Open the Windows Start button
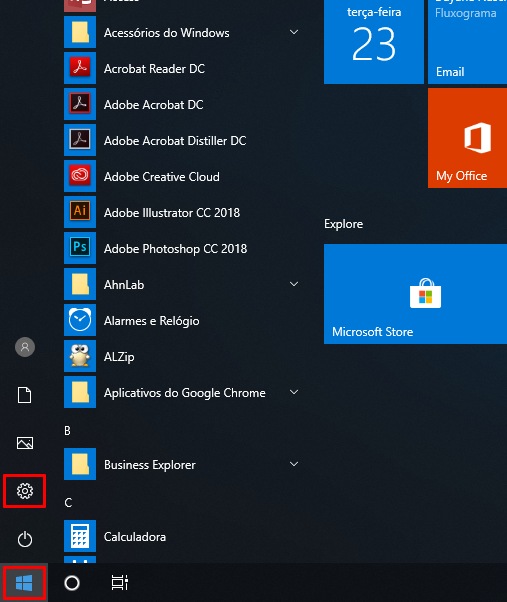Viewport: 507px width, 602px height. (x=24, y=583)
